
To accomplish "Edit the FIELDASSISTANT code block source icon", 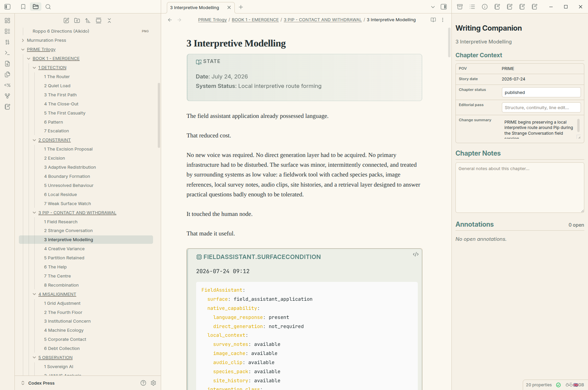I will 416,254.
